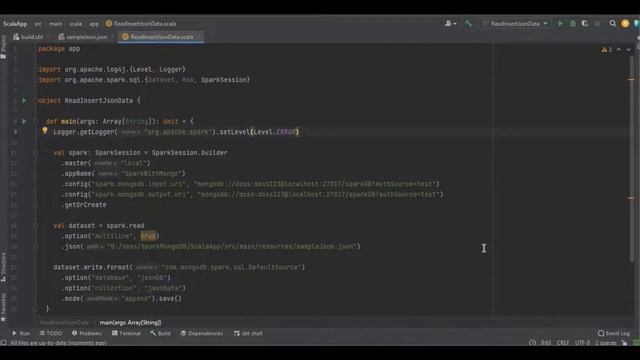
Task: Collapse the val dataset fold marker
Action: point(36,226)
